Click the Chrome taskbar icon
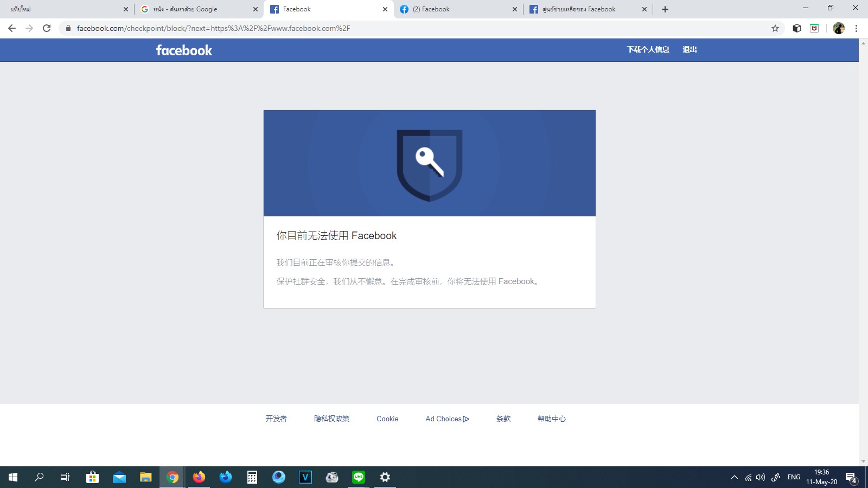This screenshot has width=868, height=488. point(173,477)
